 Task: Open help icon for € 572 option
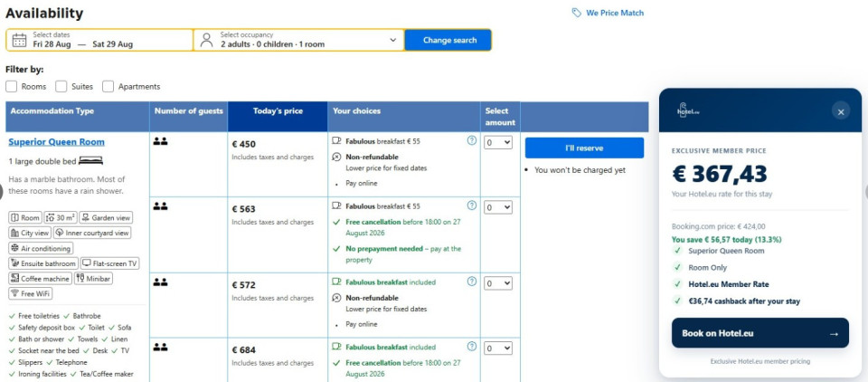pos(472,282)
